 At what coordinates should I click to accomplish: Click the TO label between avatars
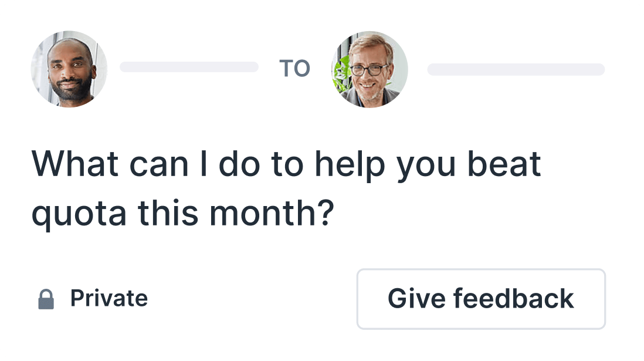(294, 68)
